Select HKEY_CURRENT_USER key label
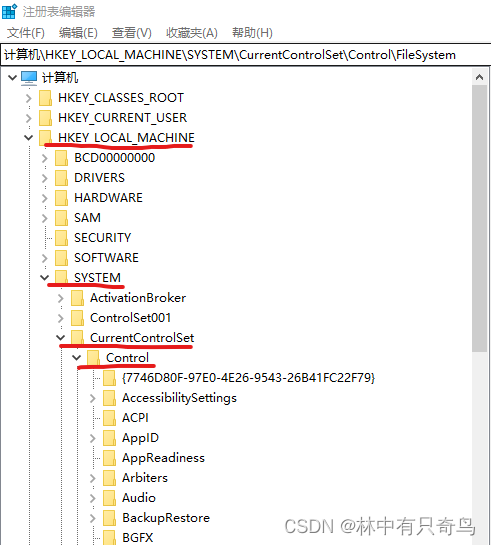Viewport: 491px width, 545px height. (x=123, y=118)
